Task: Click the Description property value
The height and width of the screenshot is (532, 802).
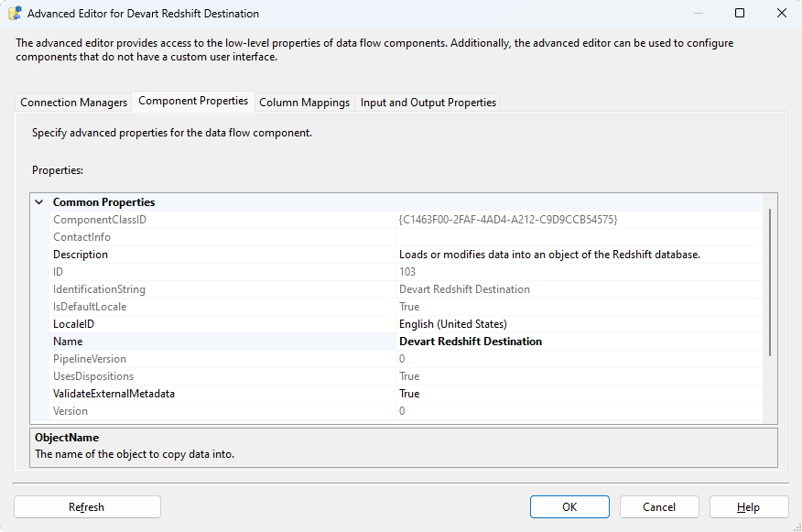Action: click(577, 255)
